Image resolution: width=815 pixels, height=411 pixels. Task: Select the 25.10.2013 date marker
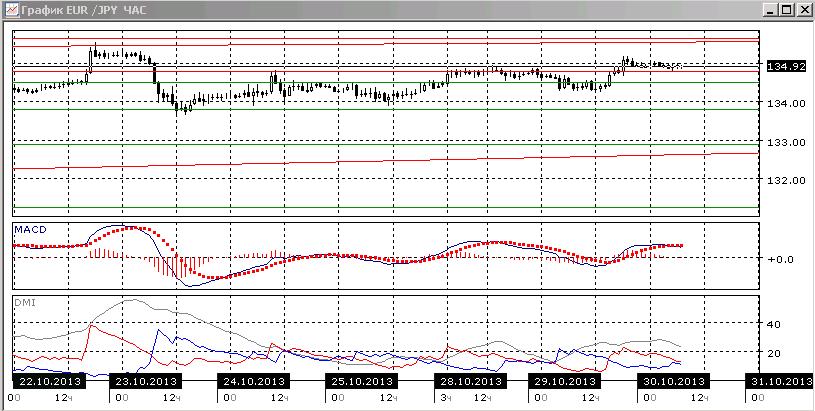(x=362, y=381)
